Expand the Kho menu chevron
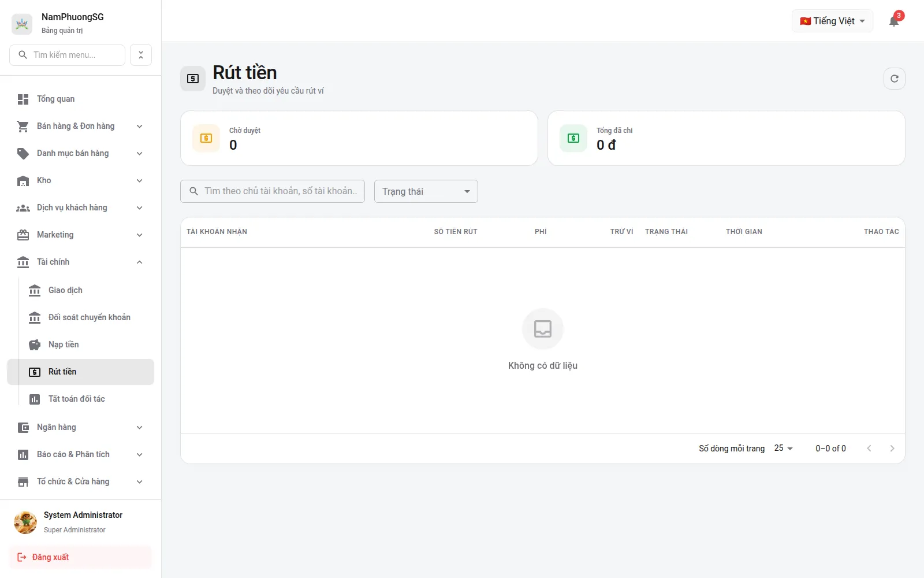Image resolution: width=924 pixels, height=578 pixels. (139, 181)
